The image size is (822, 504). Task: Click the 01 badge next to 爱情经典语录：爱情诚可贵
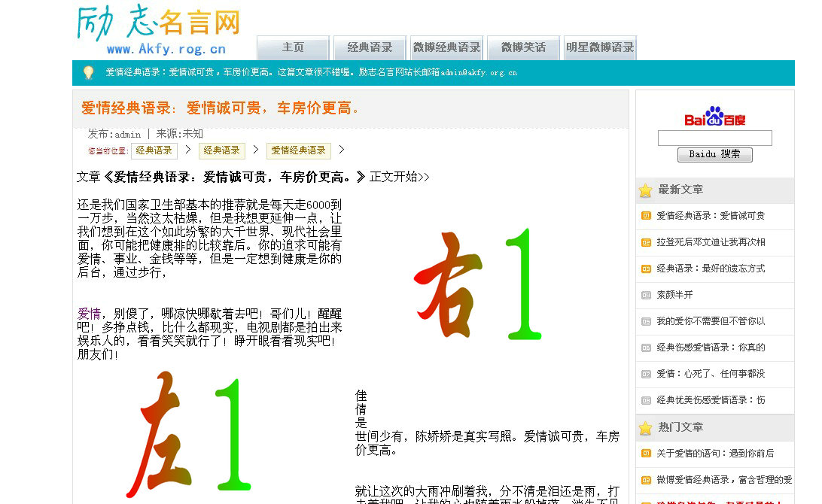[x=646, y=216]
